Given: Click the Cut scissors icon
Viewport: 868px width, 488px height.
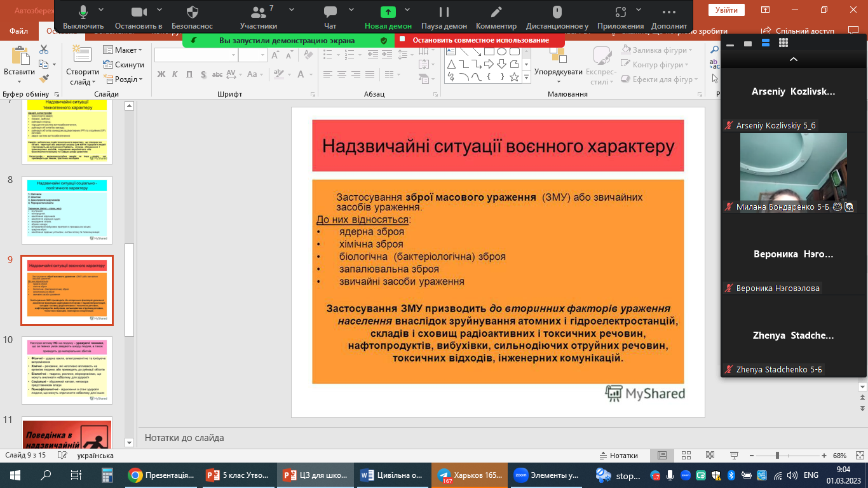Looking at the screenshot, I should pos(44,50).
